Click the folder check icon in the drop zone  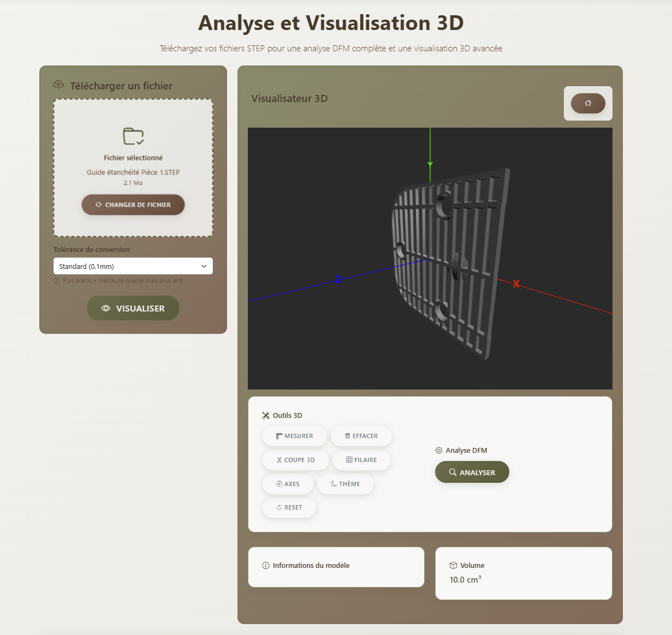[x=133, y=136]
